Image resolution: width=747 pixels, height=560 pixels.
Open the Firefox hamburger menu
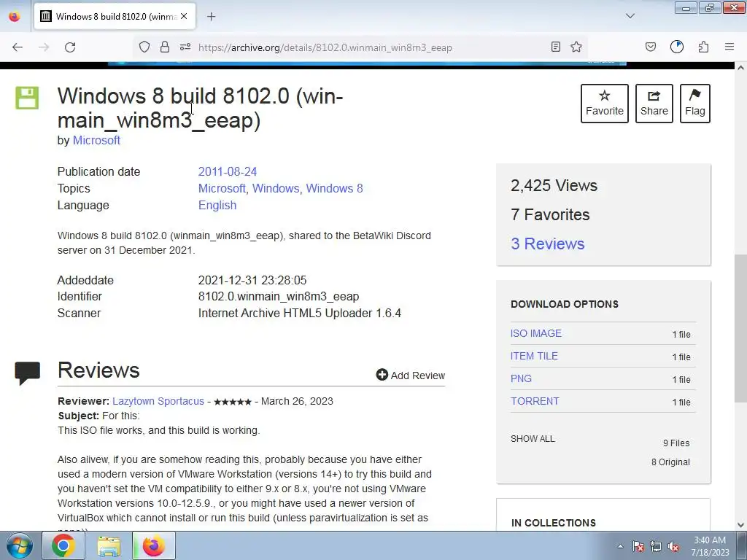(x=729, y=47)
